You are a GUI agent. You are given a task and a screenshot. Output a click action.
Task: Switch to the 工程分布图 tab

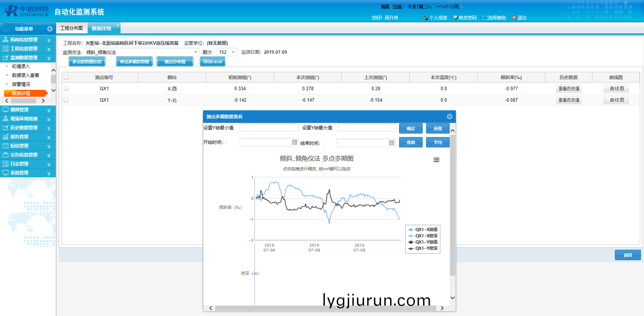tap(71, 28)
